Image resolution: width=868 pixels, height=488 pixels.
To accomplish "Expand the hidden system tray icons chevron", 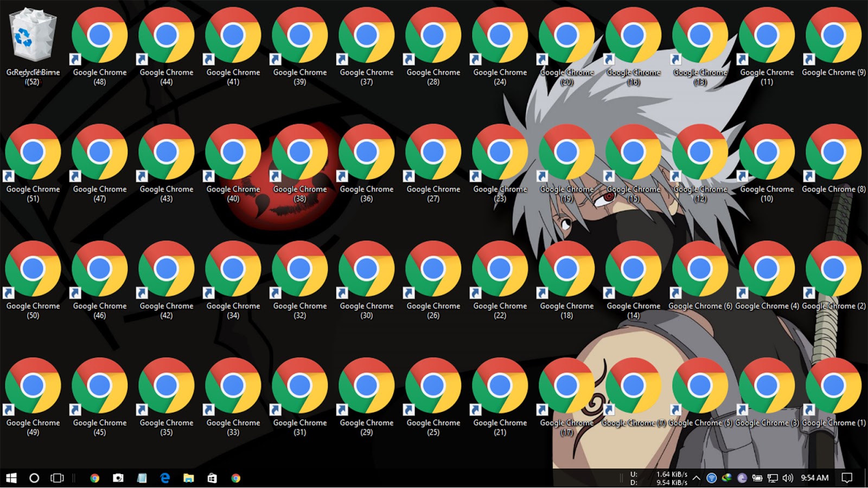I will (x=698, y=478).
